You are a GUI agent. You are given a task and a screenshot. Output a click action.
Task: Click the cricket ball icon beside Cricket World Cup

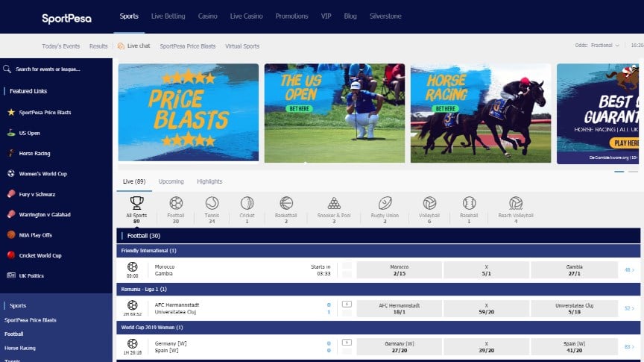(x=11, y=255)
